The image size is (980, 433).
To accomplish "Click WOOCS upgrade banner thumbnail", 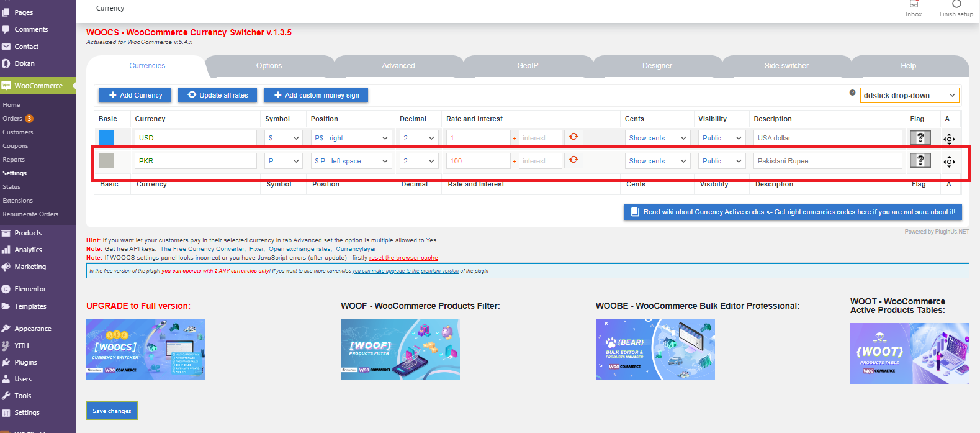I will (x=146, y=349).
